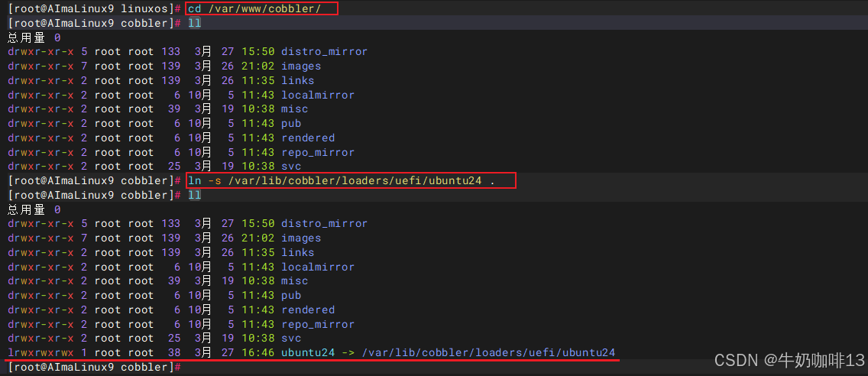The height and width of the screenshot is (376, 868).
Task: Click "images" in the listing after the ln command
Action: [301, 238]
